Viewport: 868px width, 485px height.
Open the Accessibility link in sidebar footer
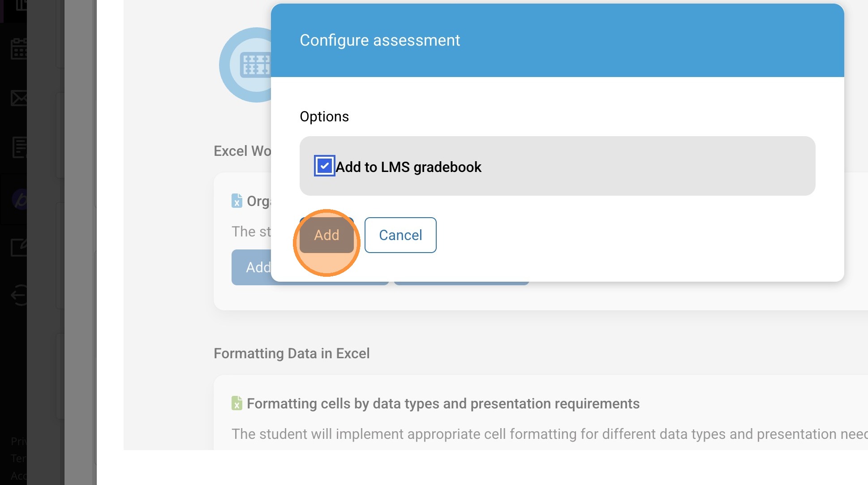point(19,476)
